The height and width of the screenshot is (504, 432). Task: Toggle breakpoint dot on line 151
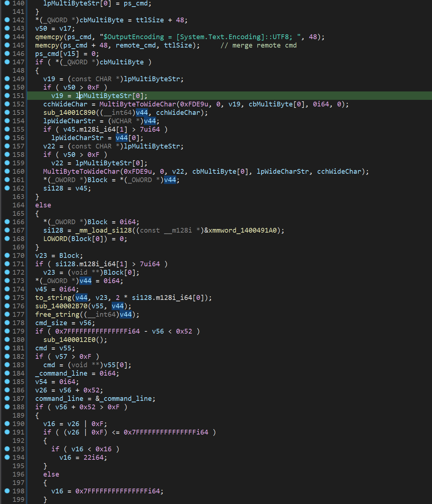coord(7,95)
